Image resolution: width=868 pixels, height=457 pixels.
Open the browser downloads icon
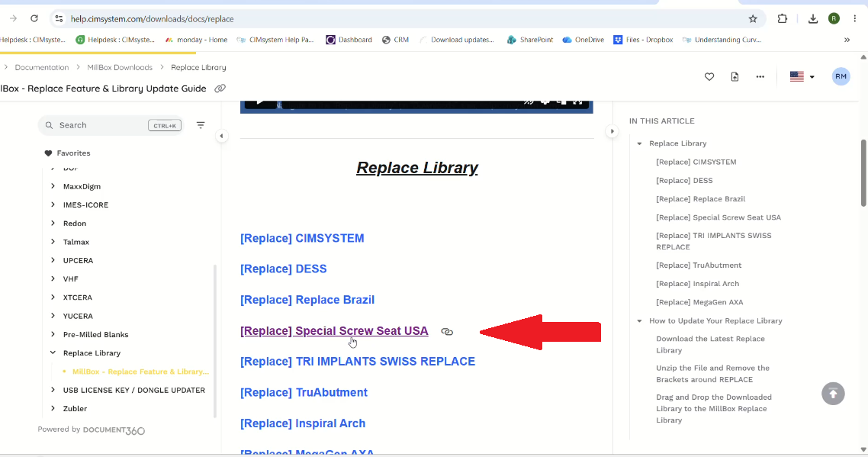[812, 19]
